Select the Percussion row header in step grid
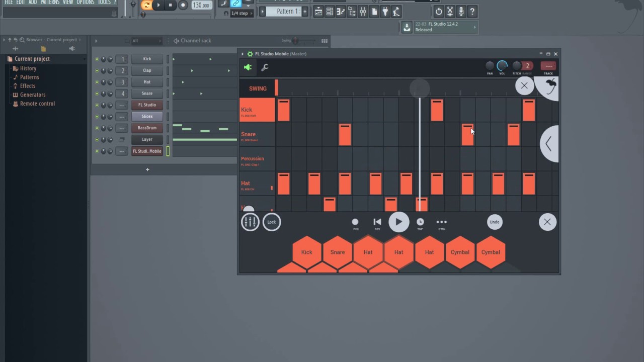Viewport: 644px width, 362px height. tap(257, 159)
